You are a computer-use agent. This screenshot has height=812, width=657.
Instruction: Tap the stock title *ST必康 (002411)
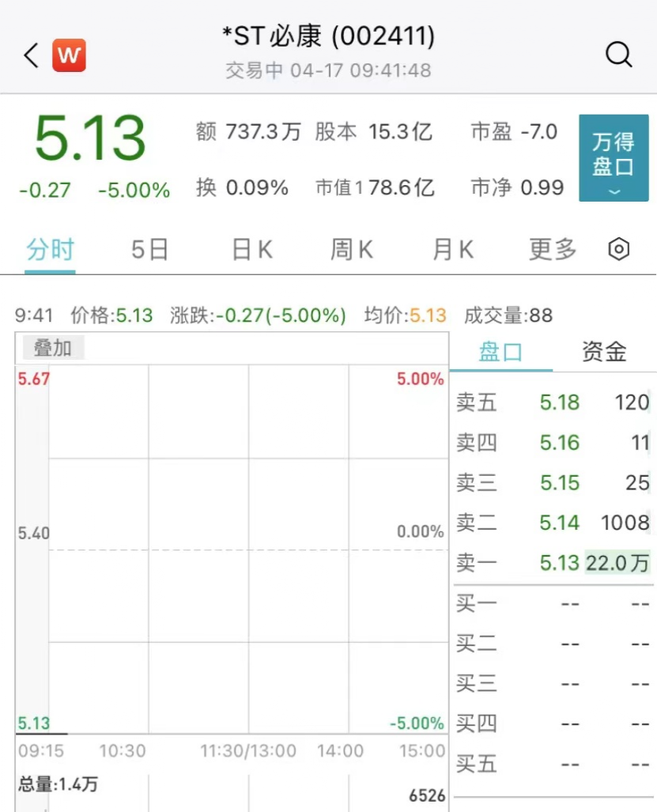coord(328,36)
